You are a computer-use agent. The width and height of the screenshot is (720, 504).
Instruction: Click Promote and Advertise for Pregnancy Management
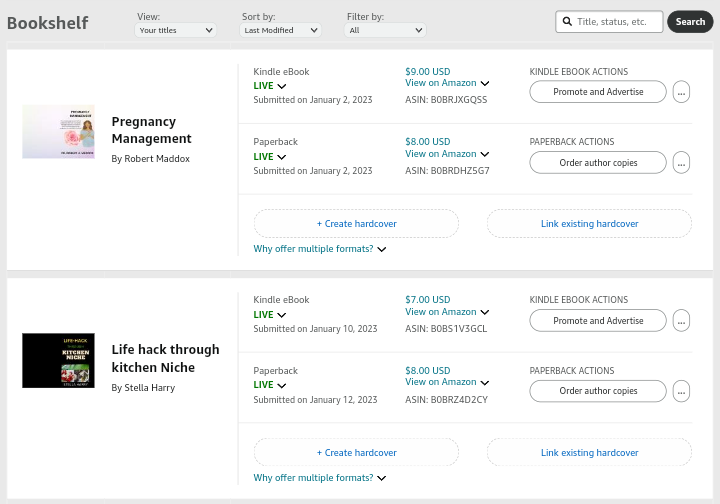point(598,92)
